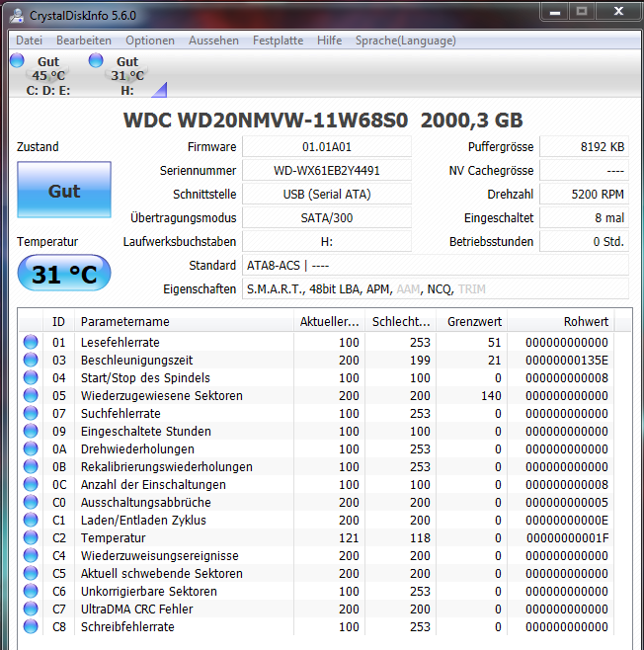The image size is (644, 650).
Task: Click the Eigenschaften features field
Action: coord(436,288)
